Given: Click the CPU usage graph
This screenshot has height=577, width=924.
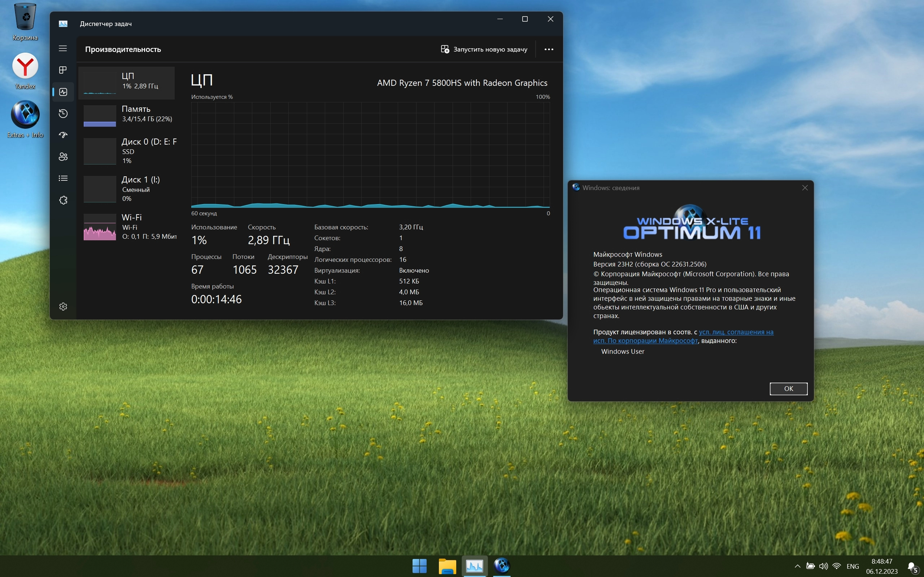Looking at the screenshot, I should pos(370,155).
